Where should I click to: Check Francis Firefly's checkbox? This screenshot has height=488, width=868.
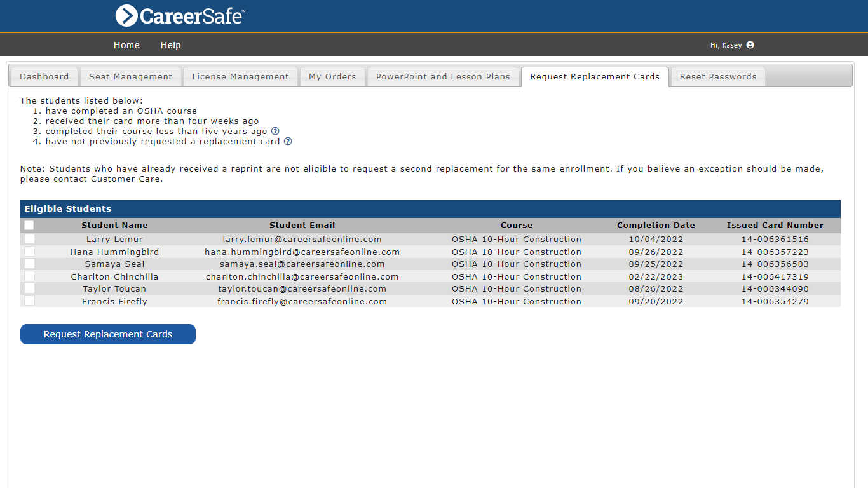pos(29,301)
